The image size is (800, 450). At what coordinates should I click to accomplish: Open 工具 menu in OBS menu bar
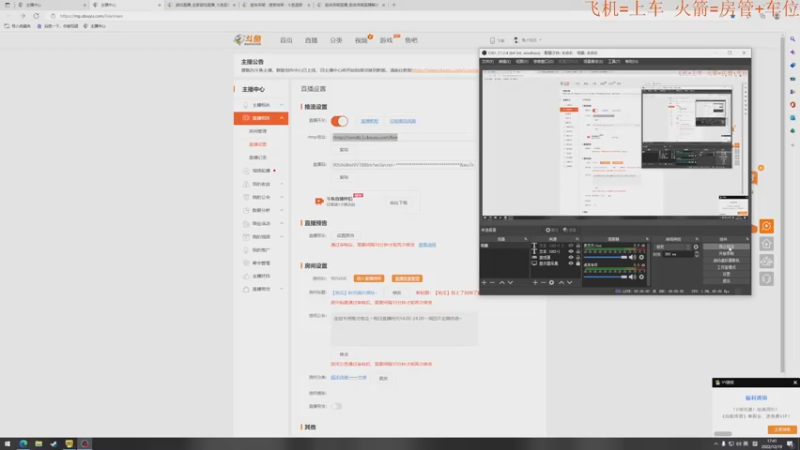tap(614, 61)
